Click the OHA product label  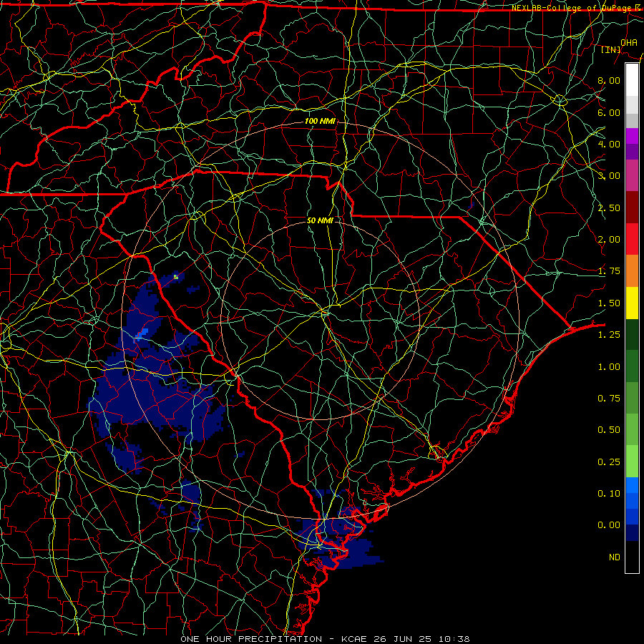point(629,42)
